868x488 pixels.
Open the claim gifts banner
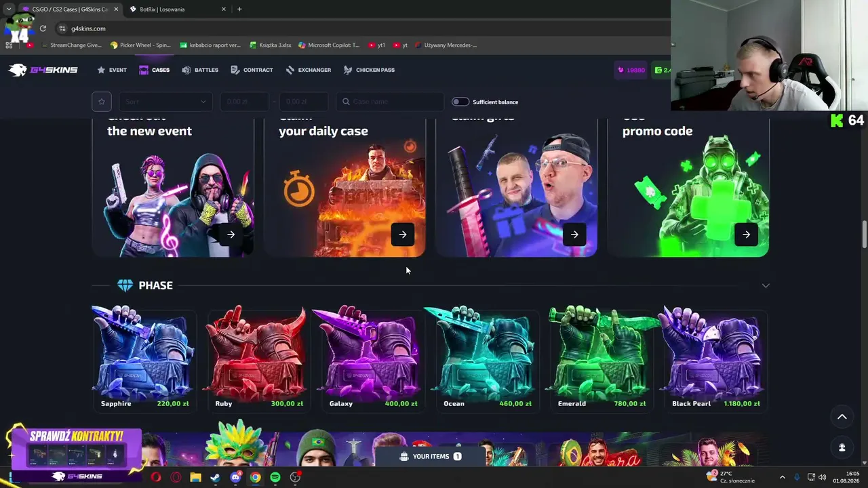pos(516,188)
